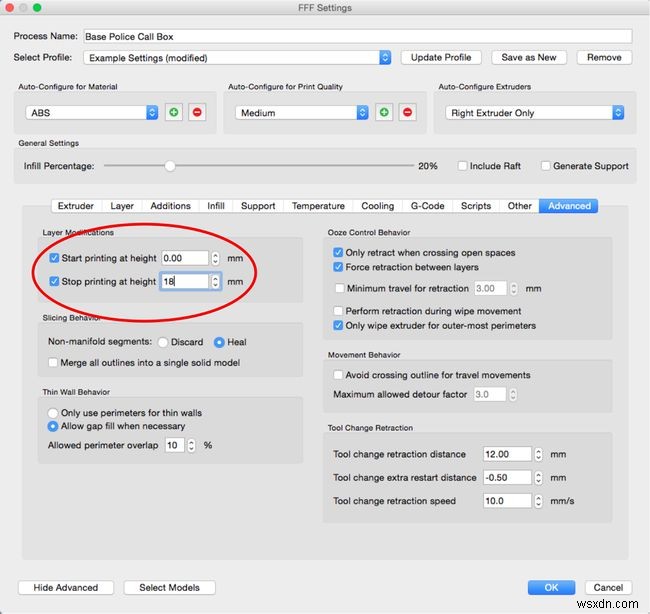Enable Avoid crossing outline for travel movements
Screen dimensions: 650x614
pos(338,375)
